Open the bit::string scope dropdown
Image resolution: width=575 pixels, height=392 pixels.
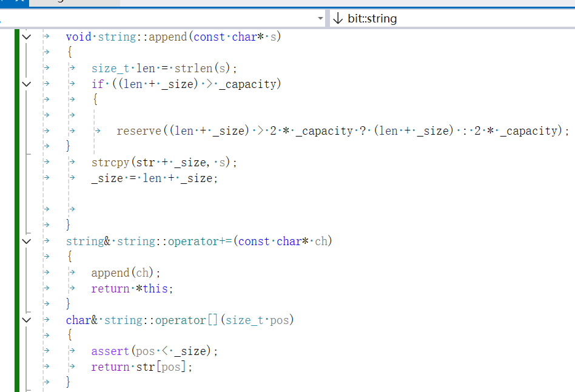452,18
